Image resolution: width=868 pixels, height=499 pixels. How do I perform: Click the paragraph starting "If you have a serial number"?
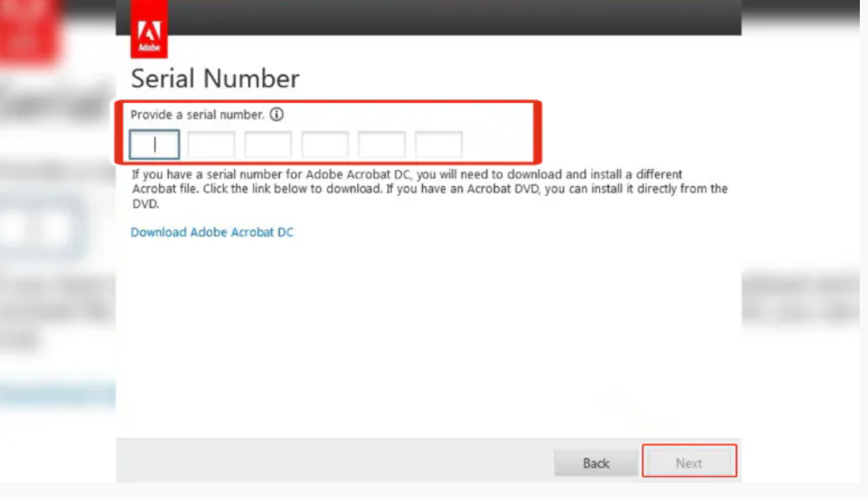[x=430, y=189]
